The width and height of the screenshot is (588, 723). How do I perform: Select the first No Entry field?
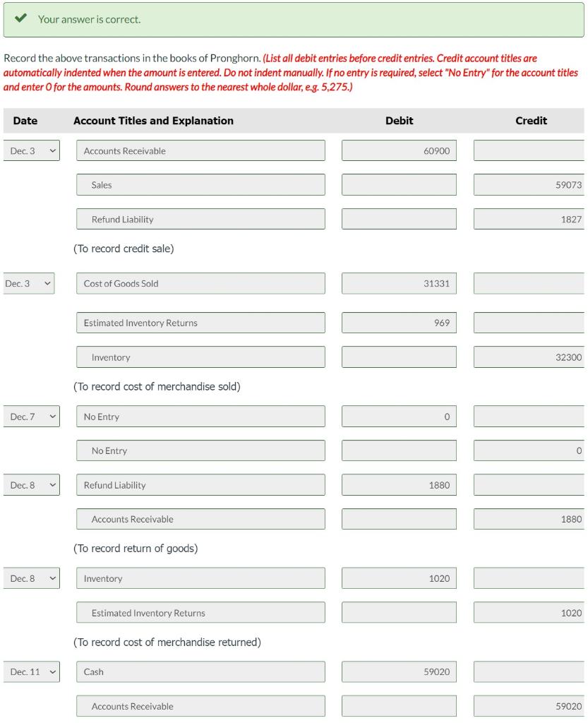200,416
